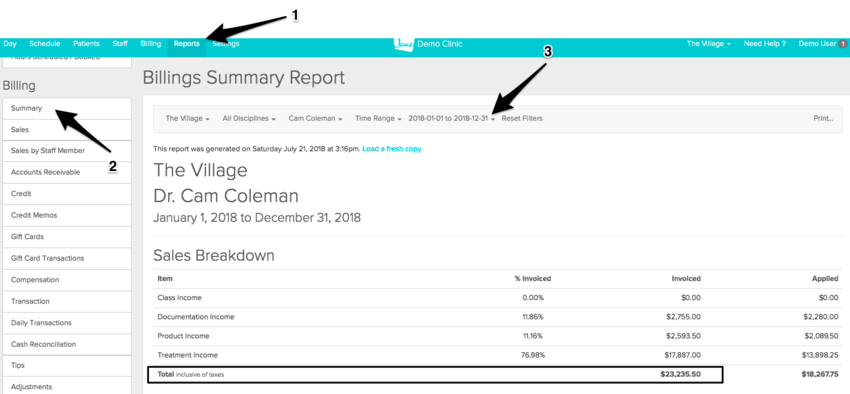This screenshot has width=850, height=394.
Task: Click the Product Income row label
Action: pos(183,336)
